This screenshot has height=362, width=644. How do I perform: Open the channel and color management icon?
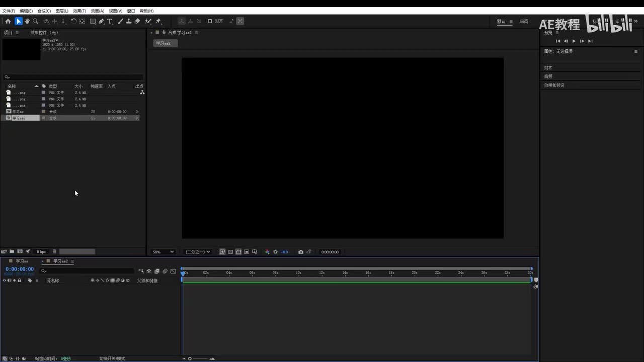(x=267, y=252)
